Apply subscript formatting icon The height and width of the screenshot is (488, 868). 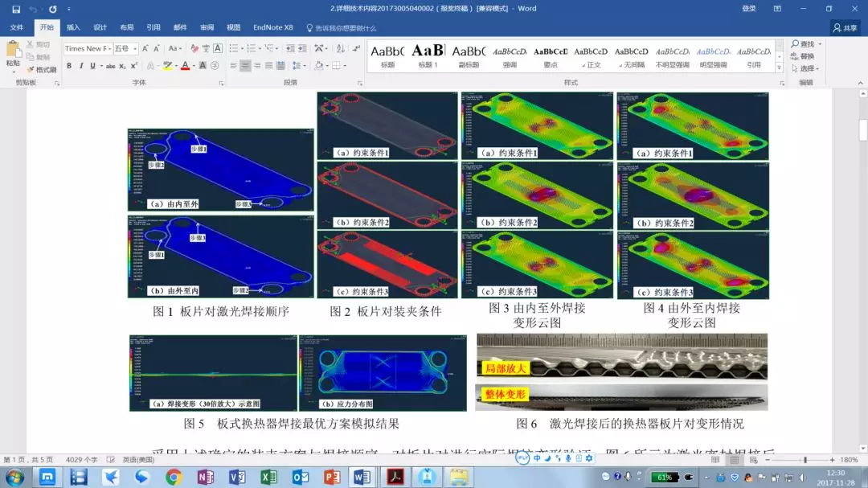tap(122, 65)
